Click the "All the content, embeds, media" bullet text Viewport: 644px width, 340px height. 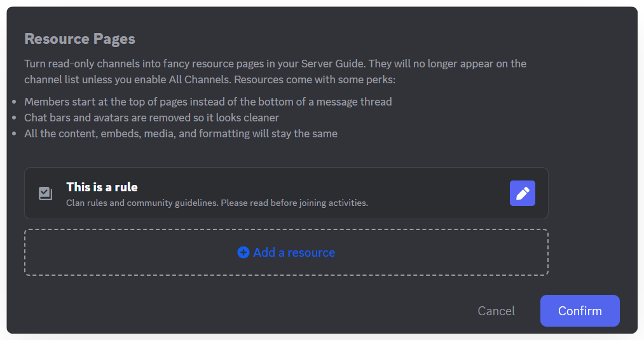[181, 133]
